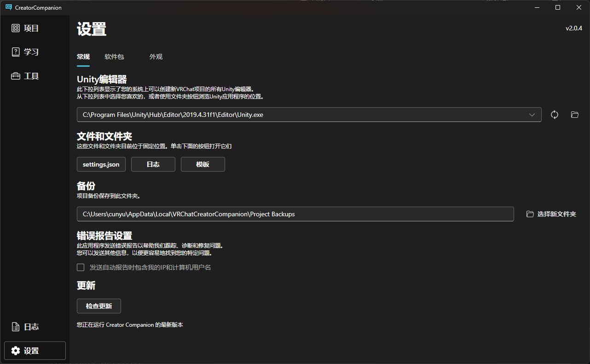Click the Settings (设置) gear icon
Screen dimensions: 590x364
(x=16, y=351)
